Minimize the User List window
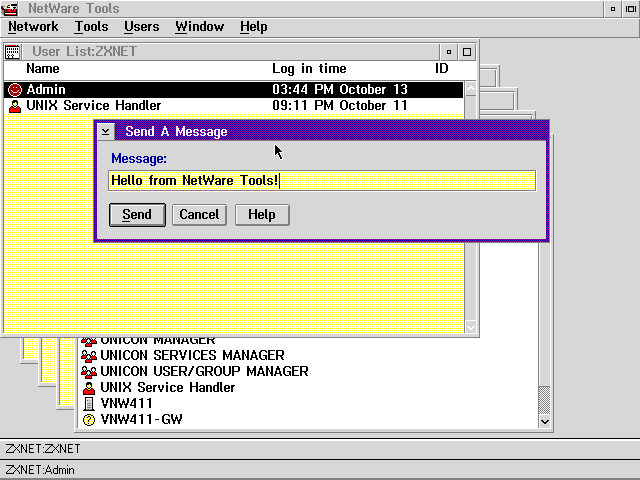The width and height of the screenshot is (640, 480). coord(449,52)
